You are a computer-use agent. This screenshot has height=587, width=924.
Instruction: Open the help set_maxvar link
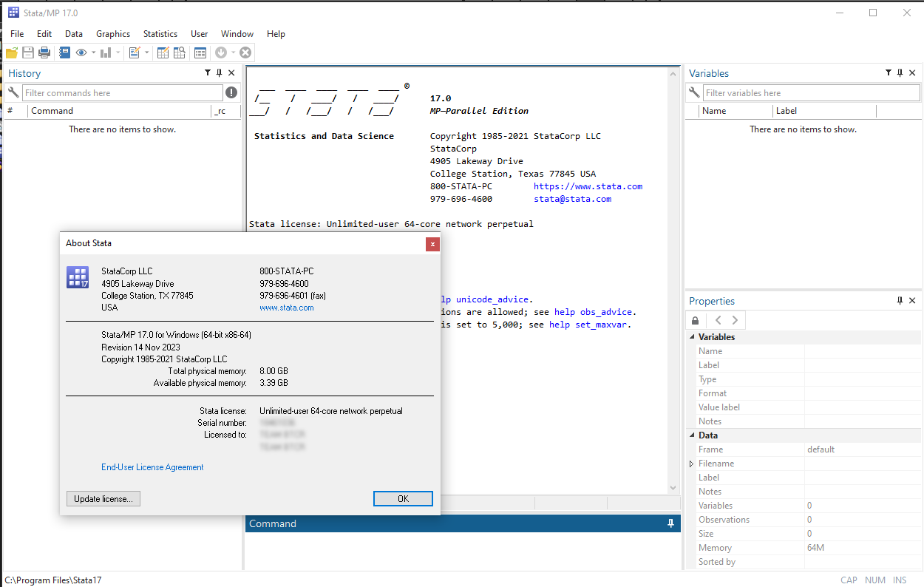tap(590, 325)
